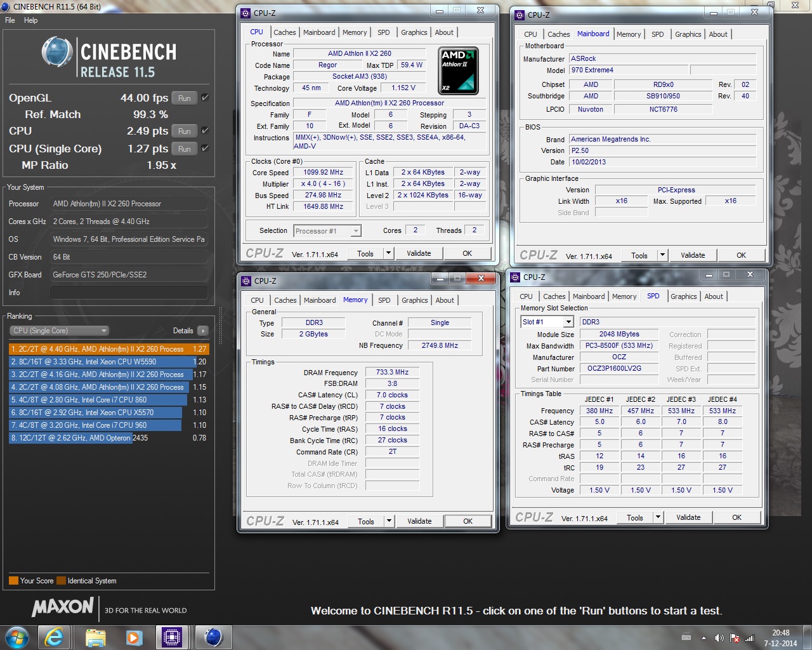
Task: Select the CPU-Z taskbar icon
Action: tap(172, 637)
